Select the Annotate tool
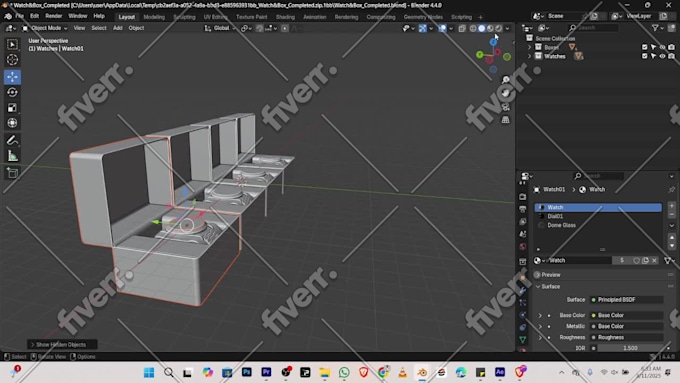 click(x=12, y=140)
